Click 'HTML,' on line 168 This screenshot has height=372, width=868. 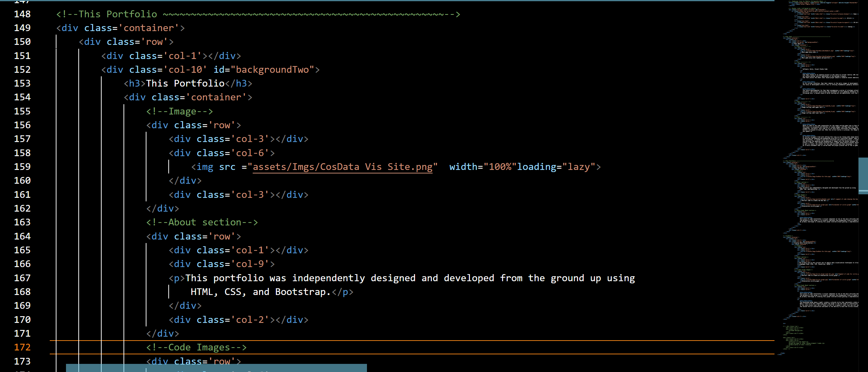coord(204,292)
